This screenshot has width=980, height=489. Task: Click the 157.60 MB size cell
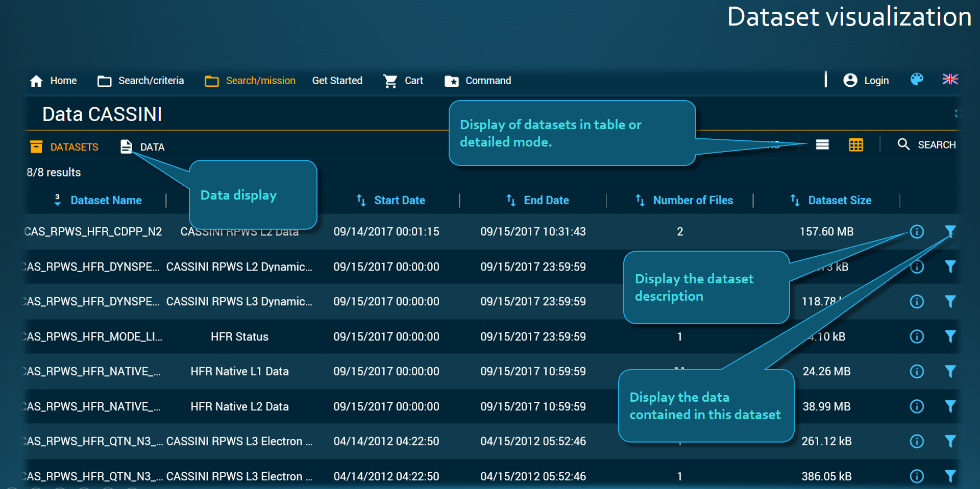(x=826, y=232)
